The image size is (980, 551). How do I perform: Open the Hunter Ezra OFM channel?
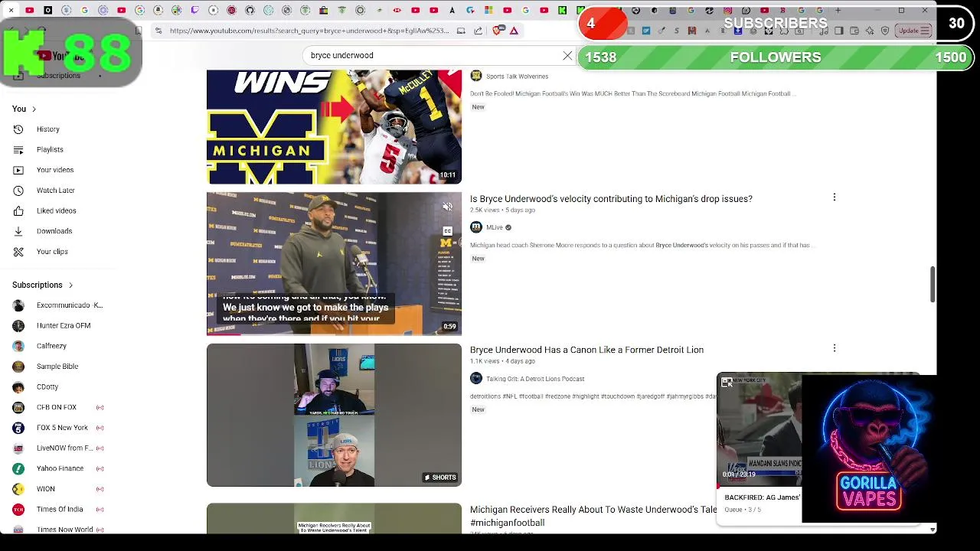(64, 325)
